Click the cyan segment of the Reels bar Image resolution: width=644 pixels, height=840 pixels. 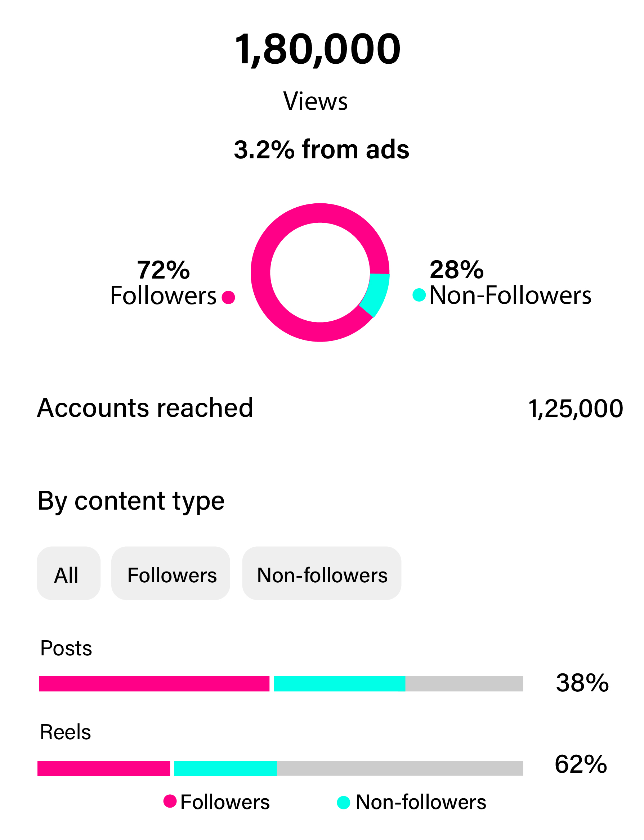(225, 768)
